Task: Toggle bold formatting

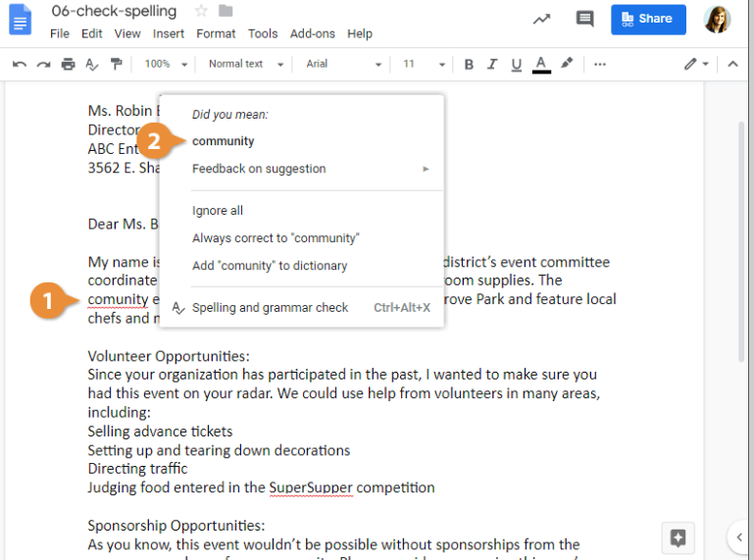Action: [x=469, y=64]
